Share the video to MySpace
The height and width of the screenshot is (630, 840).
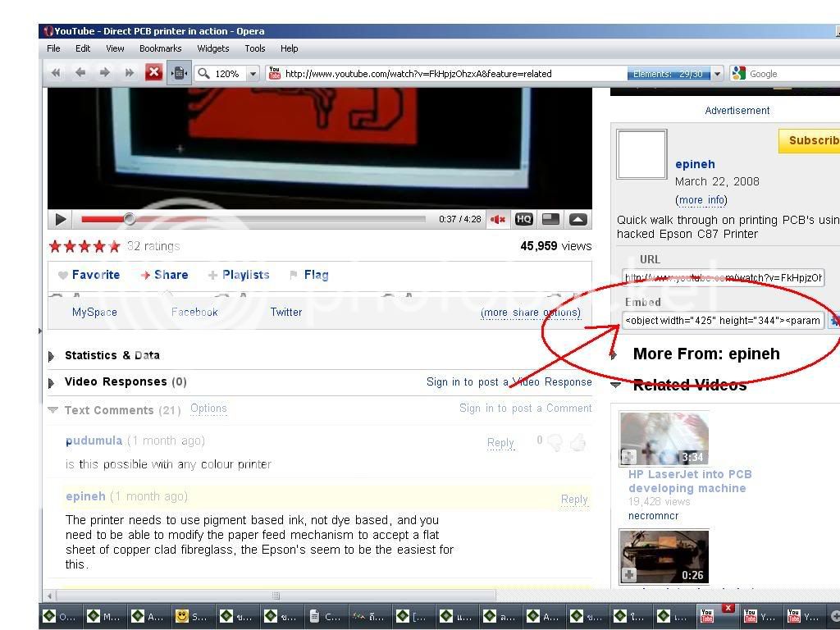[94, 312]
